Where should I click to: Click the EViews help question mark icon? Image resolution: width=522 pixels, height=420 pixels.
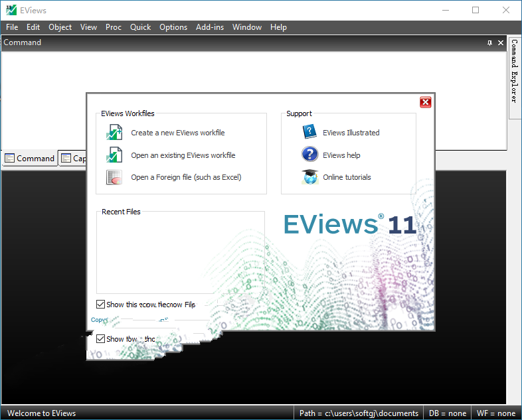point(310,155)
